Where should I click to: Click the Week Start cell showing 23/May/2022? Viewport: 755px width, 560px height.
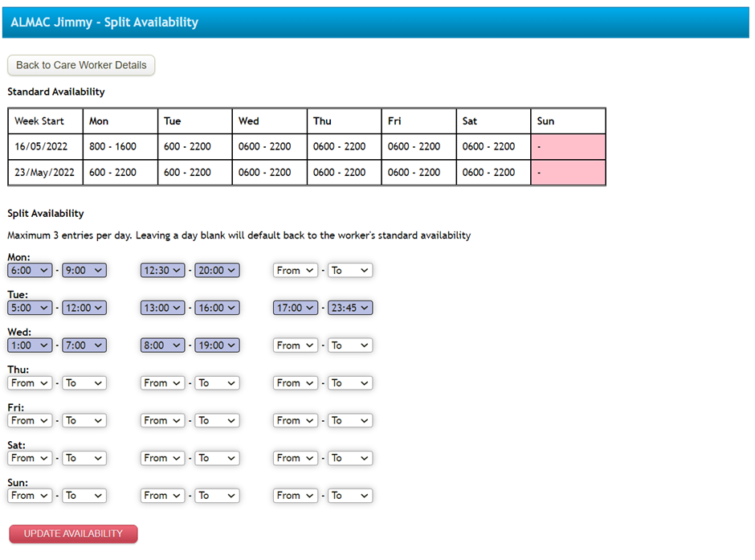coord(44,172)
